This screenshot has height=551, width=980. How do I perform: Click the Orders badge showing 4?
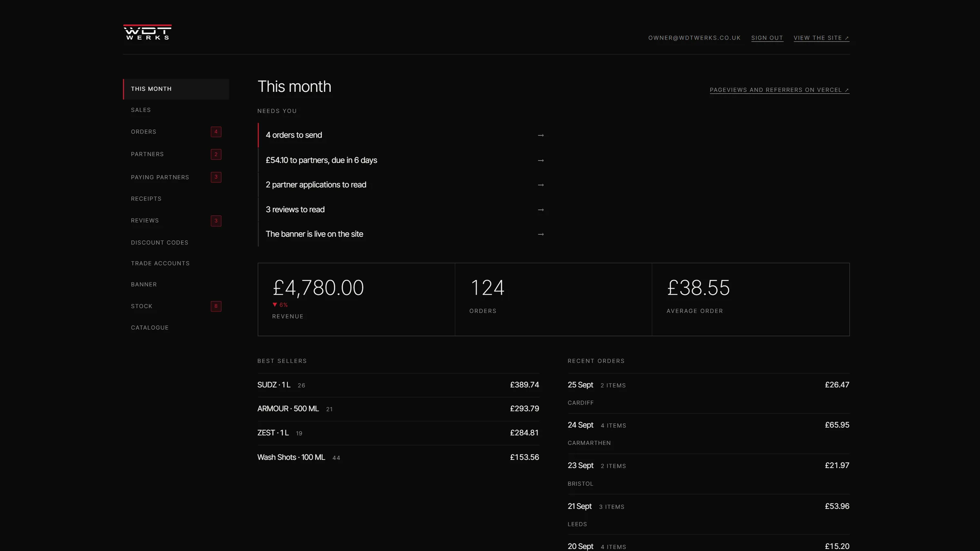coord(216,132)
